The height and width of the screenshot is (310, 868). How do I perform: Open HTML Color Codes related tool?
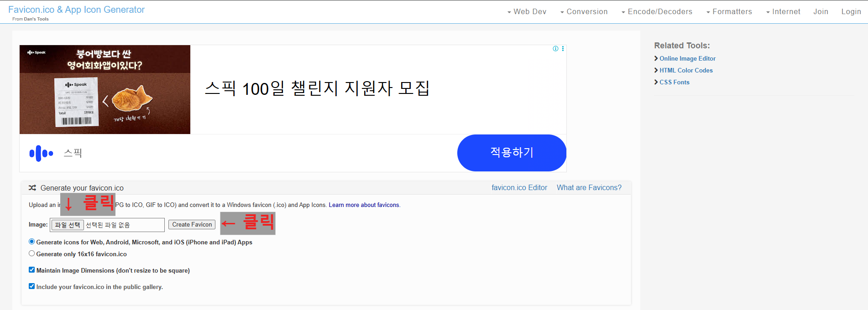point(686,70)
